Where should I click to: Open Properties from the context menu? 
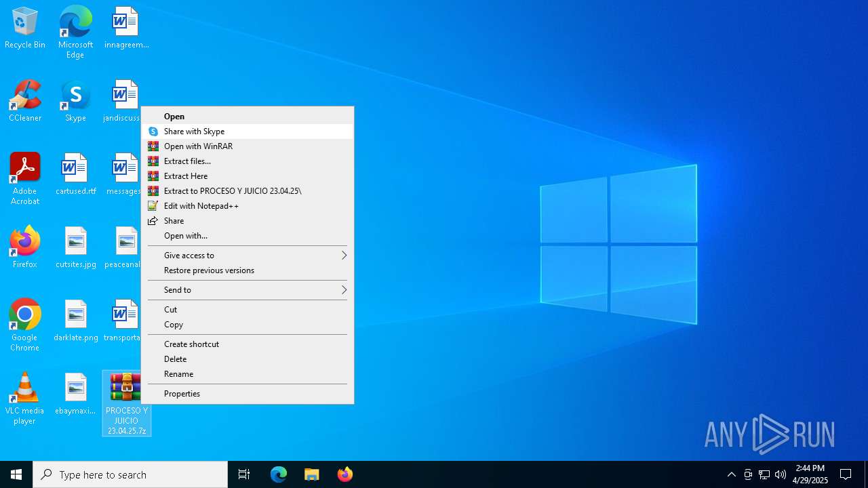click(248, 394)
